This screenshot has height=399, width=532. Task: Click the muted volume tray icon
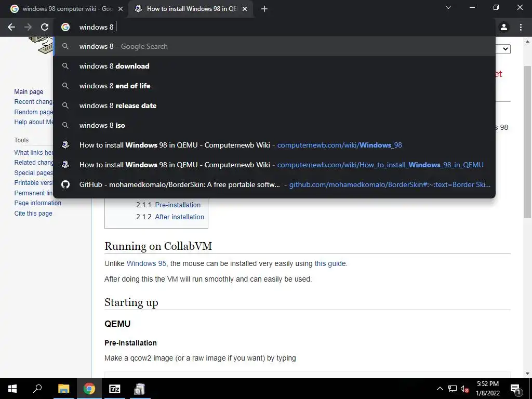(x=464, y=389)
